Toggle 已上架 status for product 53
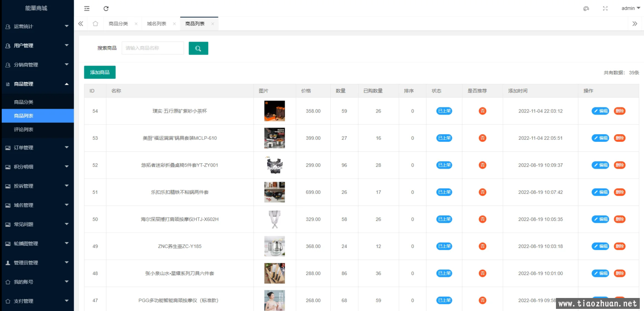 444,138
